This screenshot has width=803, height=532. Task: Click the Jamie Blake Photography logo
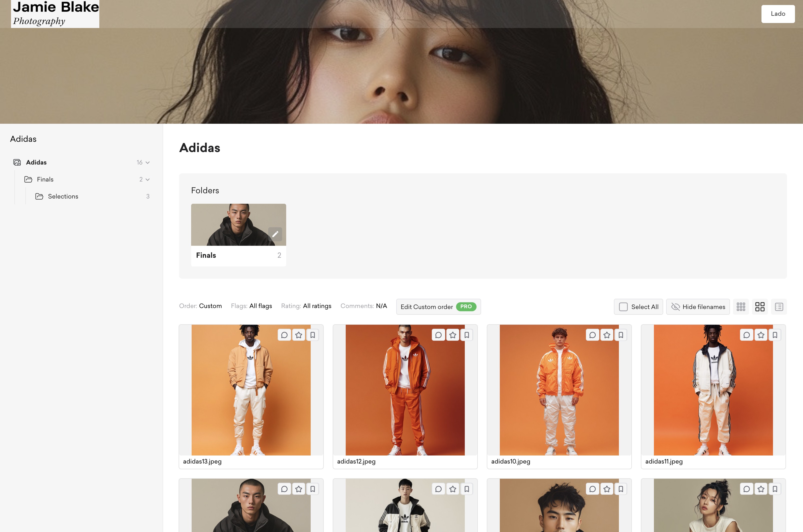(55, 14)
